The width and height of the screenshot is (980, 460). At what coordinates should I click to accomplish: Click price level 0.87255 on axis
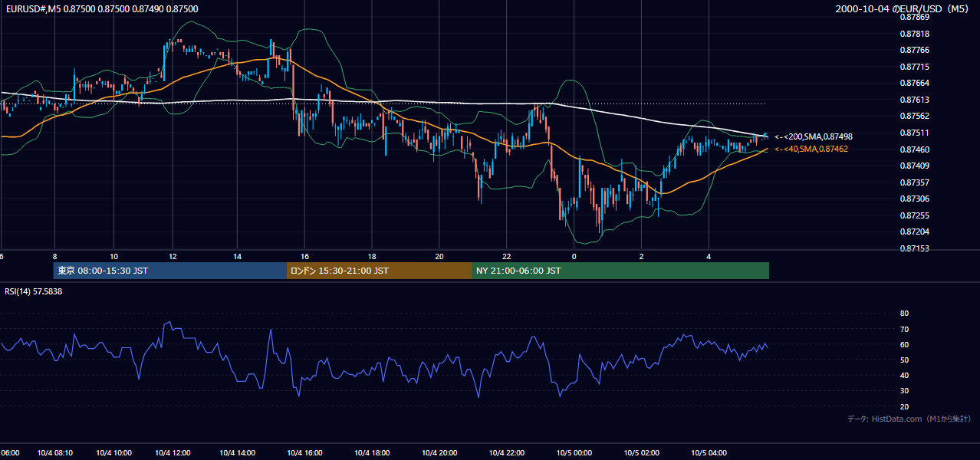point(914,215)
